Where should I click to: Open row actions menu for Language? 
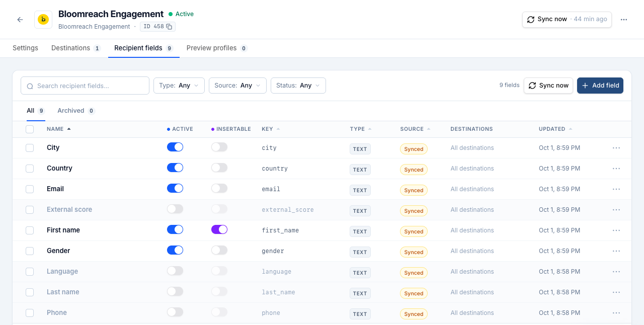coord(616,272)
